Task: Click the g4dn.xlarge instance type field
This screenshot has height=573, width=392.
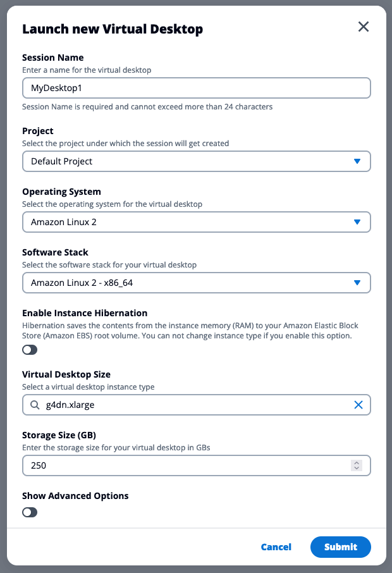Action: (190, 405)
